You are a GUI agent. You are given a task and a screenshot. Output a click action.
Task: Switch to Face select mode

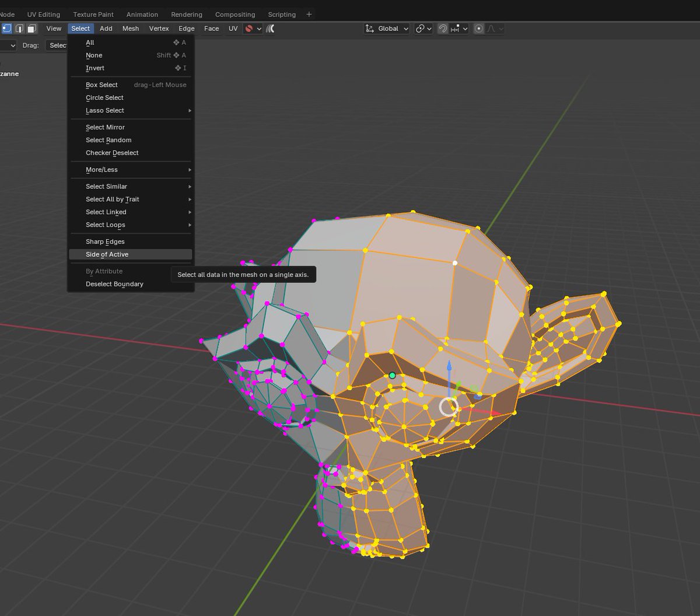32,29
